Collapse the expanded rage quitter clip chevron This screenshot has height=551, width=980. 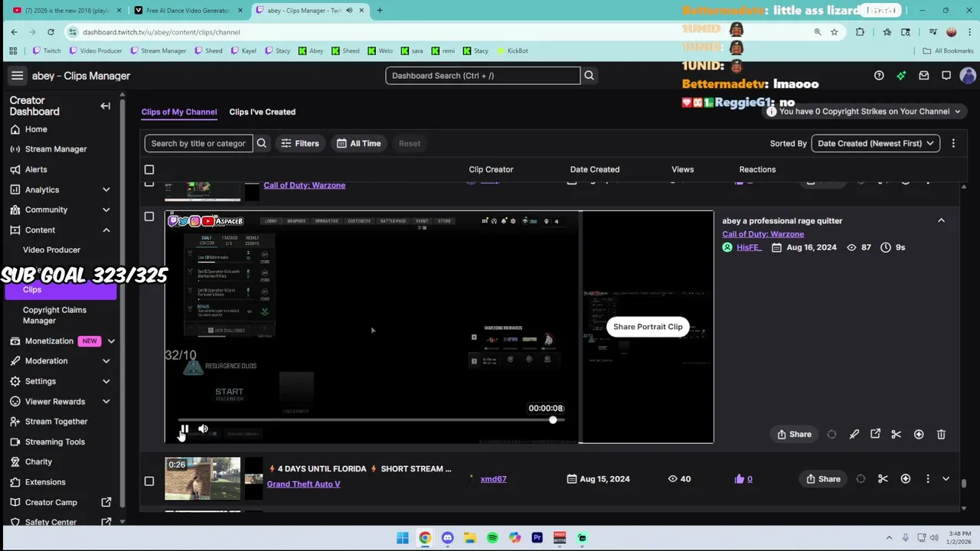tap(941, 220)
